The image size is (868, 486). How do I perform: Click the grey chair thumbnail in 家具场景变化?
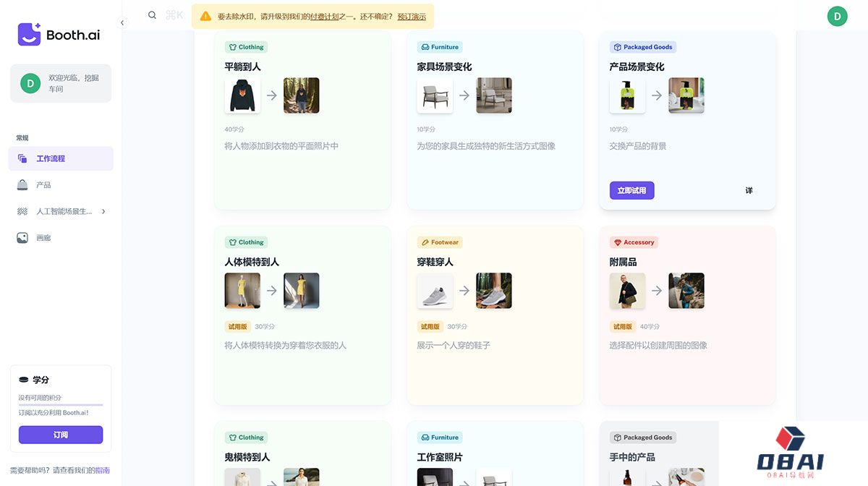click(435, 95)
